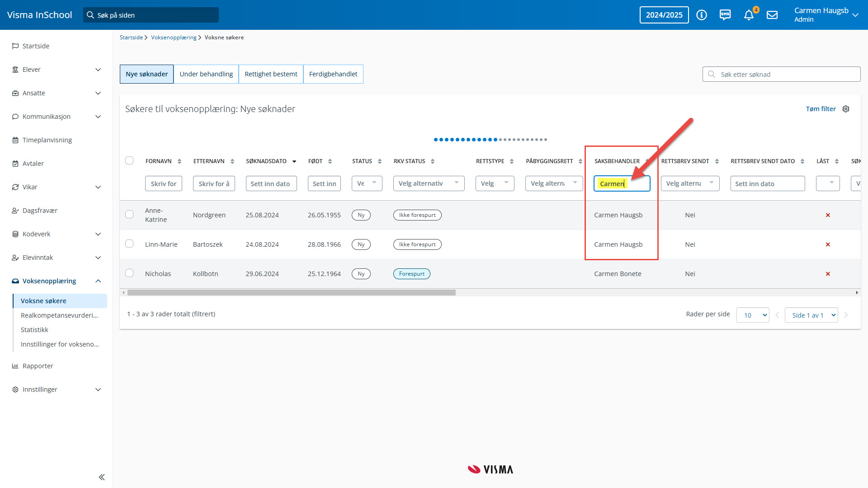The height and width of the screenshot is (488, 868).
Task: Switch to Under behandling tab
Action: pyautogui.click(x=206, y=74)
